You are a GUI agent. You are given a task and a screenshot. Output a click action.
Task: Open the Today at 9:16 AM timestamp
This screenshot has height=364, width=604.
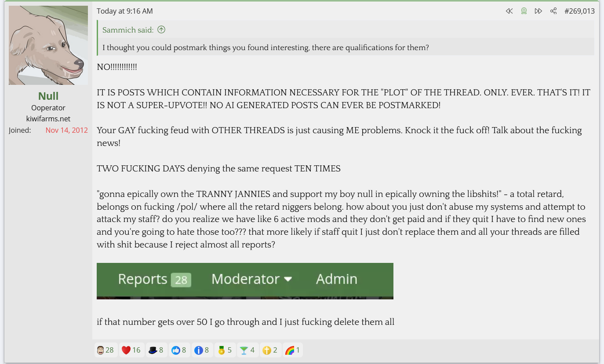point(125,11)
